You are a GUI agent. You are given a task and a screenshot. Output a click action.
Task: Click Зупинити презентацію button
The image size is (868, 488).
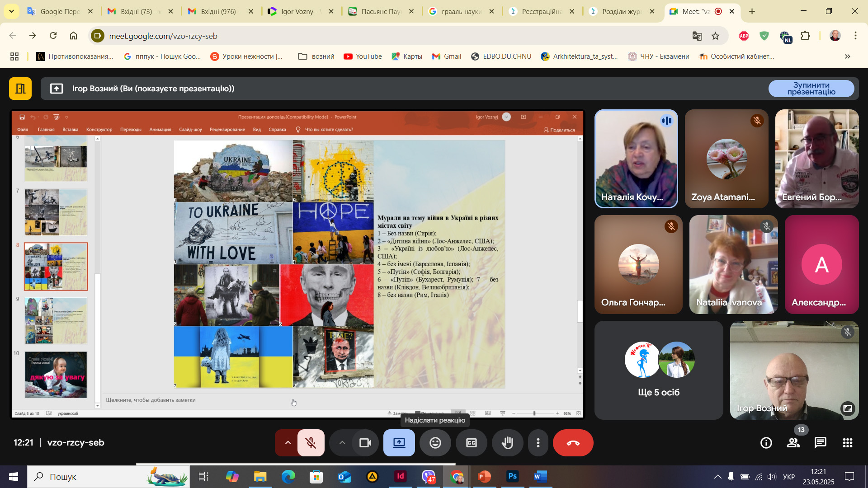point(811,89)
